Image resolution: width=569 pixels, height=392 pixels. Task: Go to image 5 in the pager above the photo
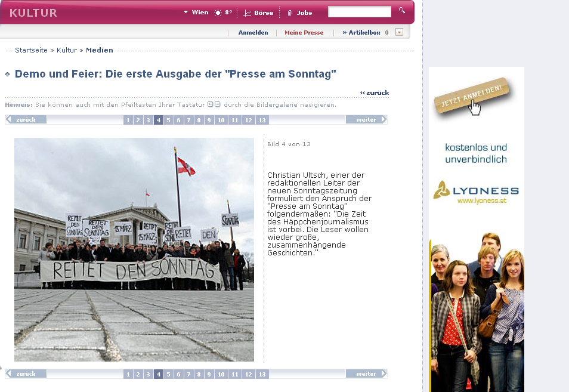click(168, 120)
